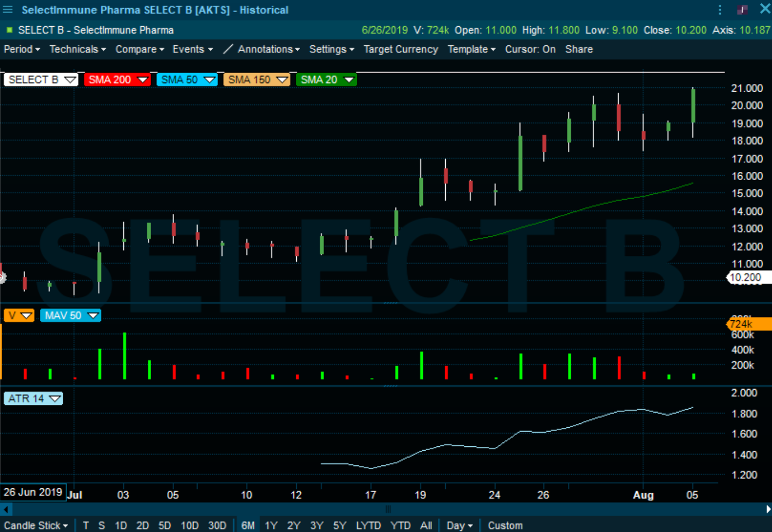Image resolution: width=772 pixels, height=532 pixels.
Task: Open the Template dropdown
Action: click(x=471, y=49)
